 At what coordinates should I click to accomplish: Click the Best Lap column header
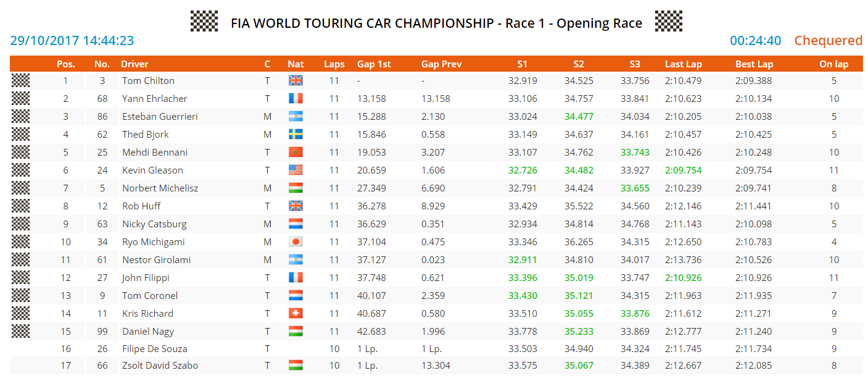754,64
